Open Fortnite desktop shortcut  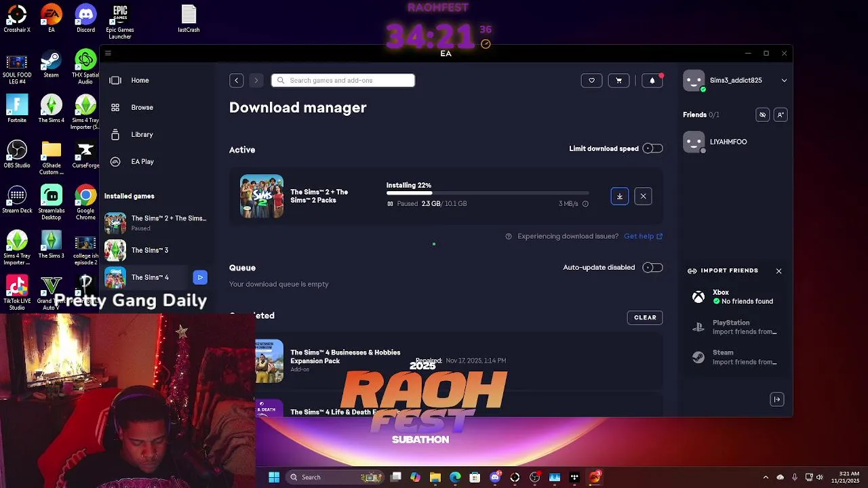pyautogui.click(x=17, y=109)
